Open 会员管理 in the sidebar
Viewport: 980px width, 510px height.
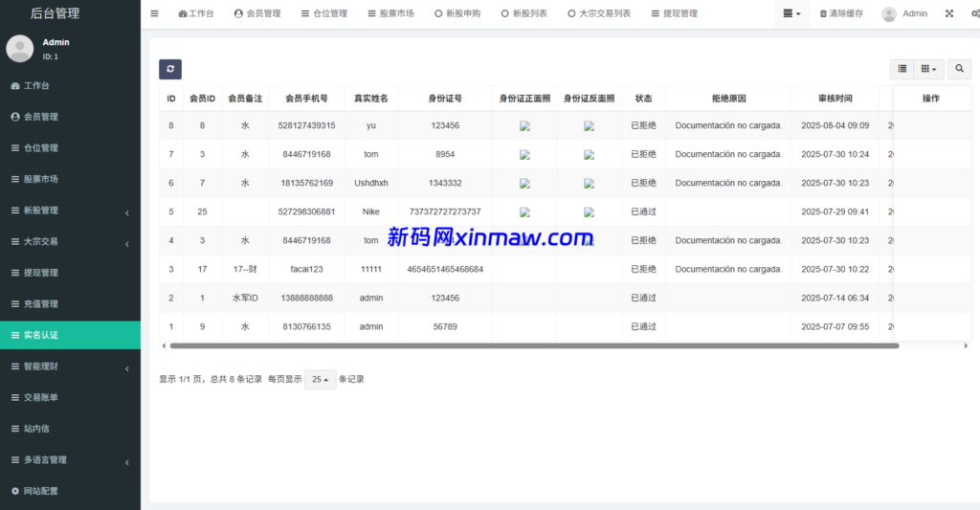pos(70,117)
